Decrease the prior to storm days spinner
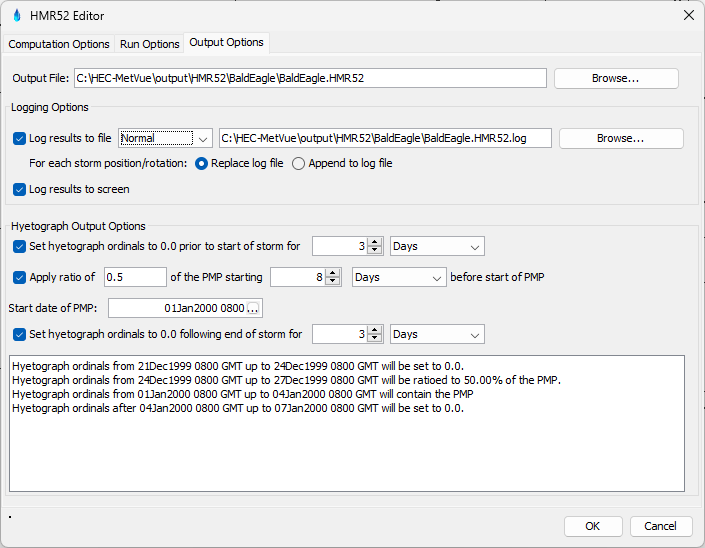The image size is (705, 548). (375, 251)
